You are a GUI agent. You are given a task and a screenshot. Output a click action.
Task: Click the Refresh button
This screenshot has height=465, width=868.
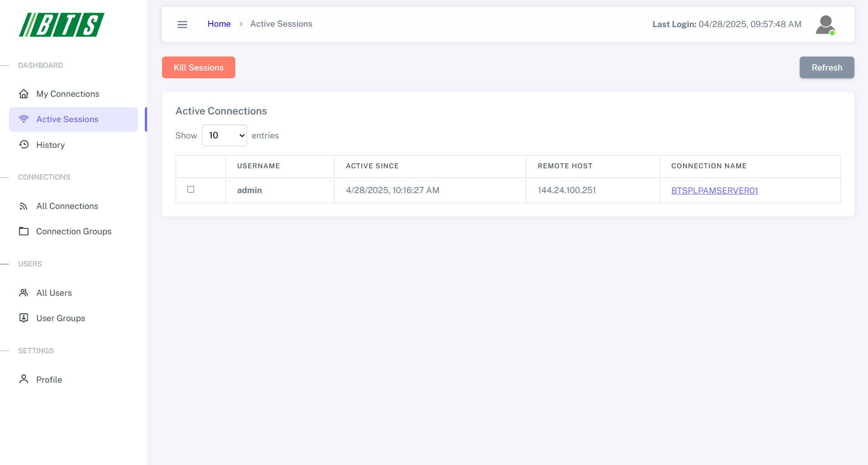[x=826, y=67]
